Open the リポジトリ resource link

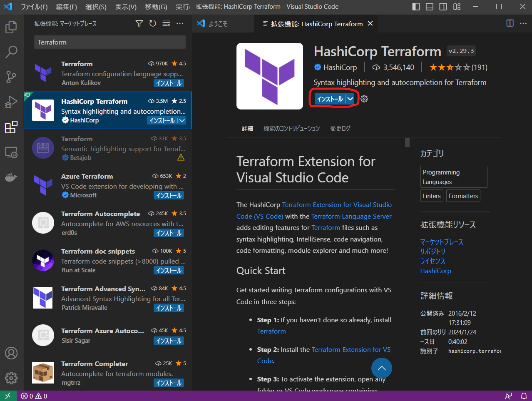433,252
